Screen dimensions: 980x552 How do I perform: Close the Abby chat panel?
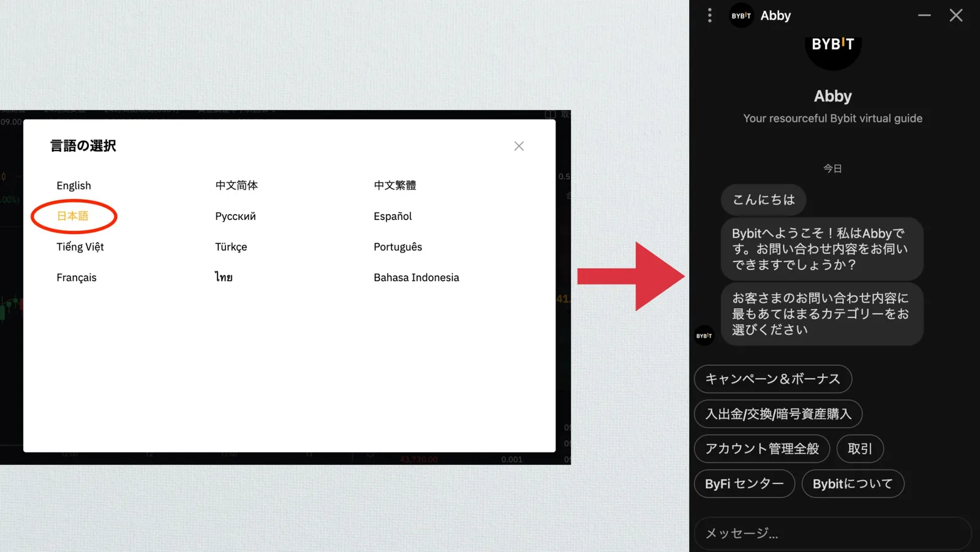point(956,15)
